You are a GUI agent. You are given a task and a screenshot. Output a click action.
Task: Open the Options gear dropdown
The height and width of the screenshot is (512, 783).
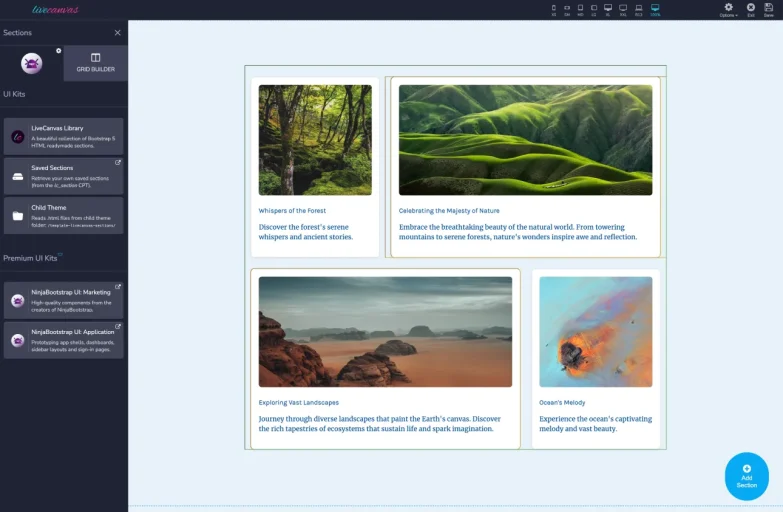pos(728,9)
